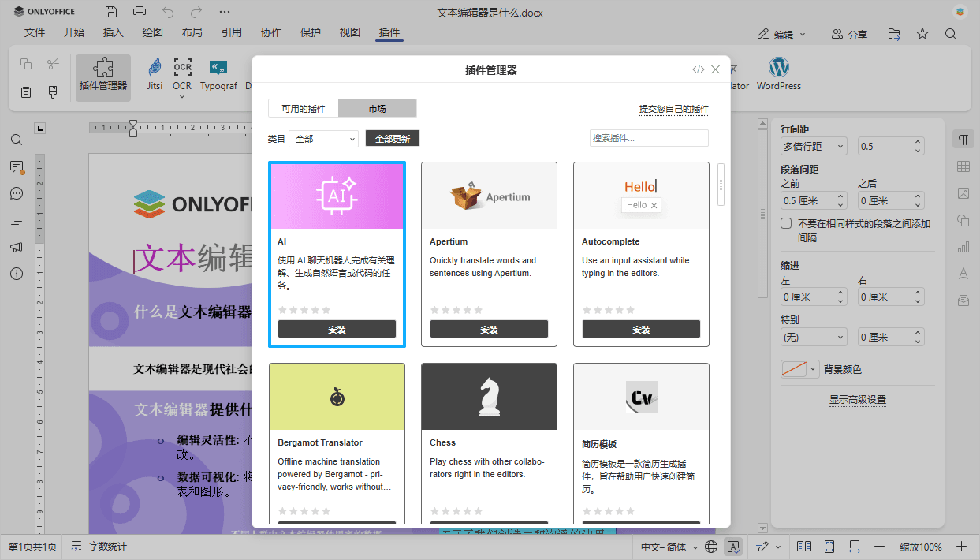980x560 pixels.
Task: Click the paragraph background color swatch
Action: point(793,369)
